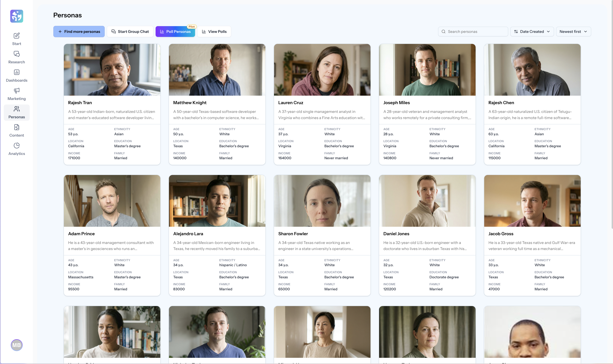Open the Start section icon
The image size is (613, 364).
(x=17, y=36)
